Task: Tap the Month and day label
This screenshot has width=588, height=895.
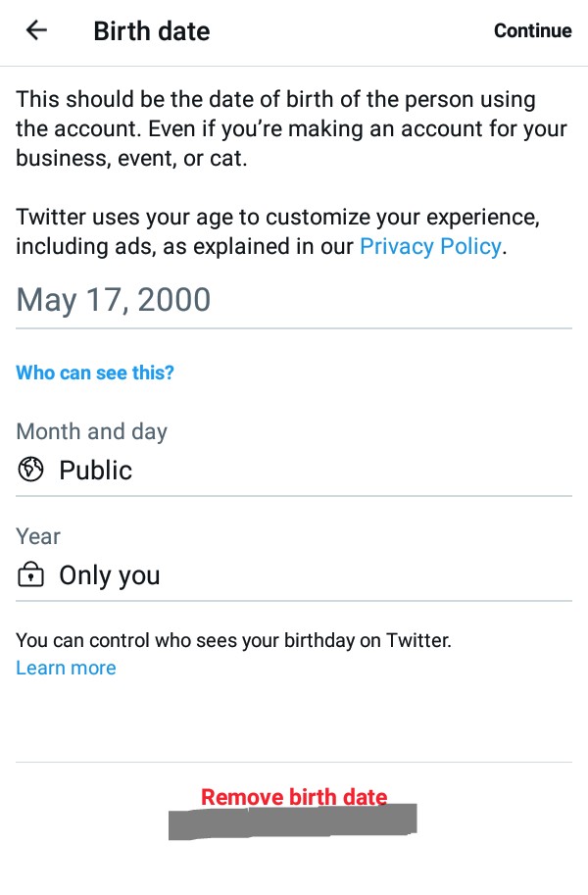Action: 91,431
